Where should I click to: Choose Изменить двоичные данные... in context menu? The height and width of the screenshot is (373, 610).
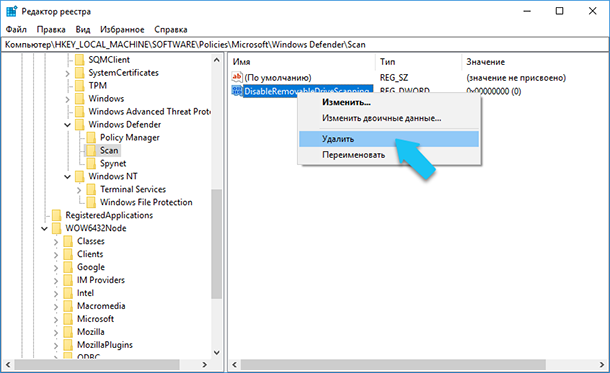tap(389, 118)
